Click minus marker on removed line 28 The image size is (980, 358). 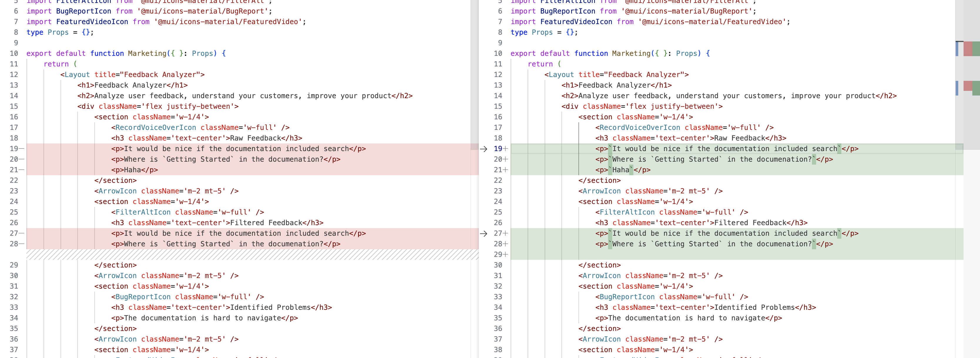[21, 244]
